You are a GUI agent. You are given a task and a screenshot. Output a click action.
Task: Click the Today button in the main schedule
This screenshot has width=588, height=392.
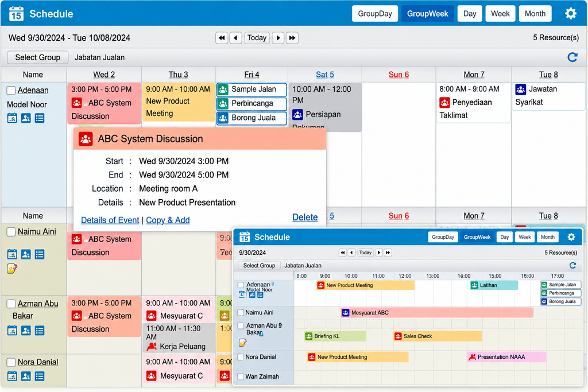click(257, 38)
